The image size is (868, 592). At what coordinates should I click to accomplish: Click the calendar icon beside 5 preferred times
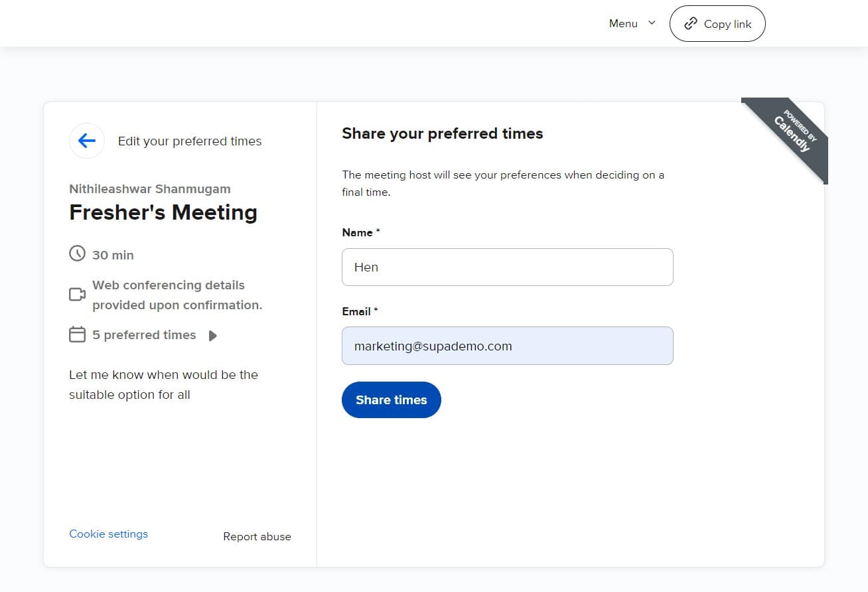[x=78, y=334]
